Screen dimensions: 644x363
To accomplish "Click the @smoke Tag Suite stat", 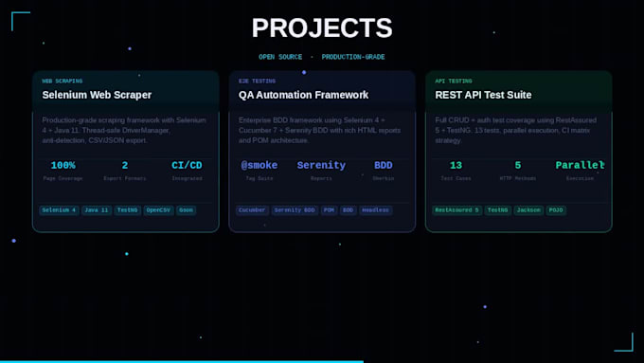I will (x=259, y=171).
